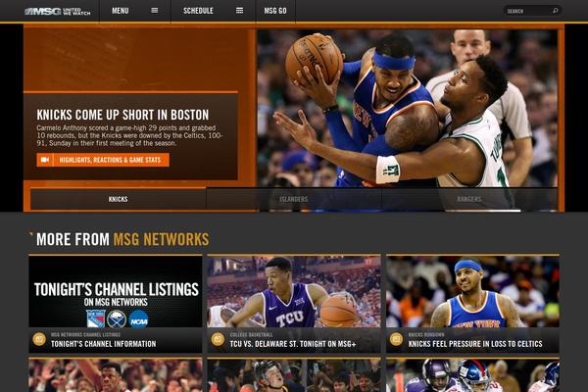588x392 pixels.
Task: Click the round badge beside TCU vs. Delaware St.
Action: (218, 339)
